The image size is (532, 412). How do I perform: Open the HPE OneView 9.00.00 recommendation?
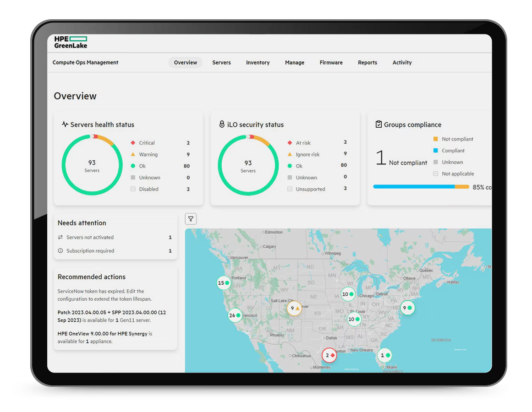coord(105,337)
